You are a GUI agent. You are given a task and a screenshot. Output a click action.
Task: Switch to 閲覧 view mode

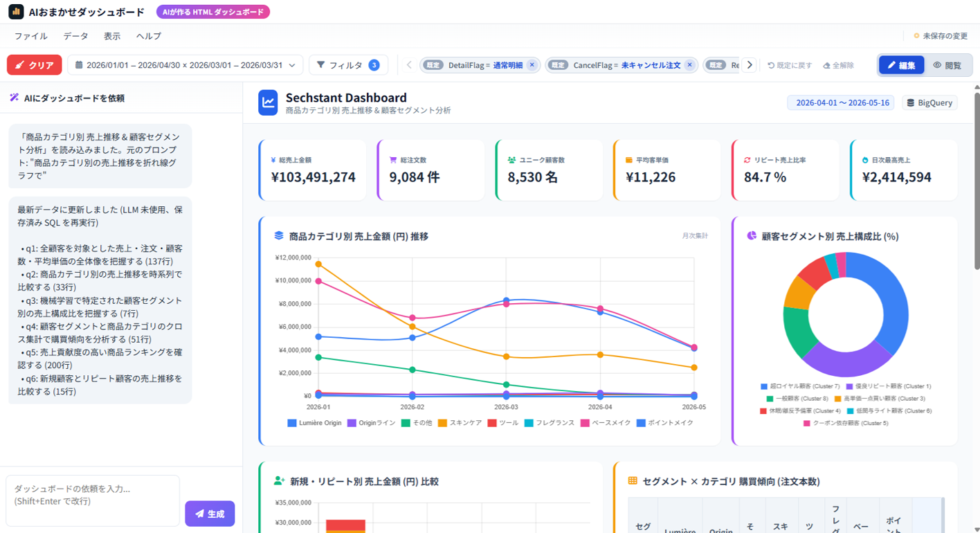(x=947, y=65)
